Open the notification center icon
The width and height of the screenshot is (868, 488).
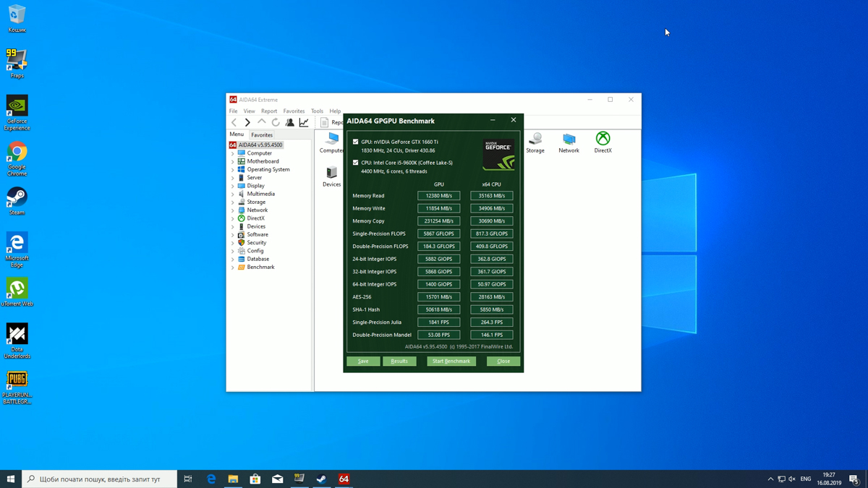[x=854, y=479]
